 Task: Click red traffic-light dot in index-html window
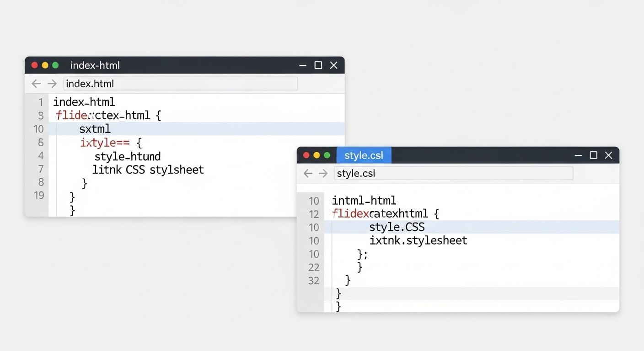[34, 65]
